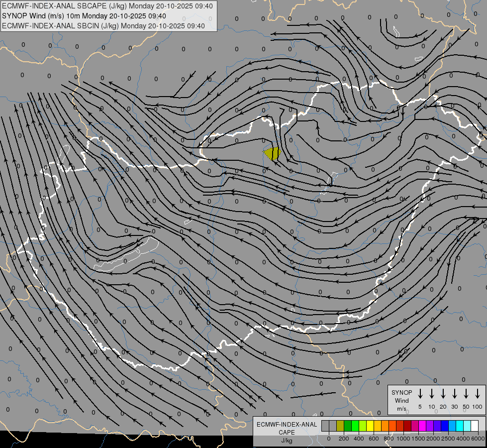Select the olive CAPE legend swatch
The image size is (487, 448).
pos(340,426)
